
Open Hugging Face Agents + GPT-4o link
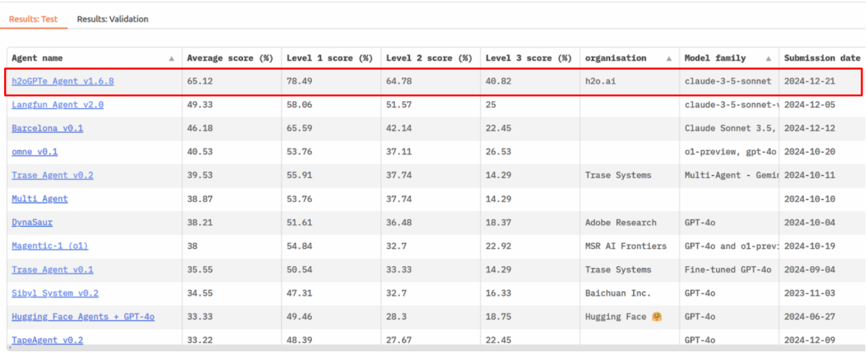pyautogui.click(x=83, y=317)
